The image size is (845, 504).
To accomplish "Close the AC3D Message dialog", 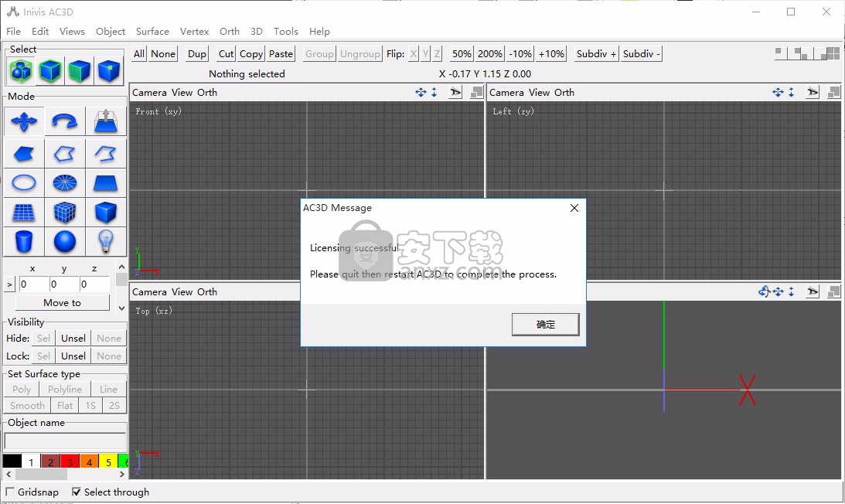I will (x=574, y=208).
